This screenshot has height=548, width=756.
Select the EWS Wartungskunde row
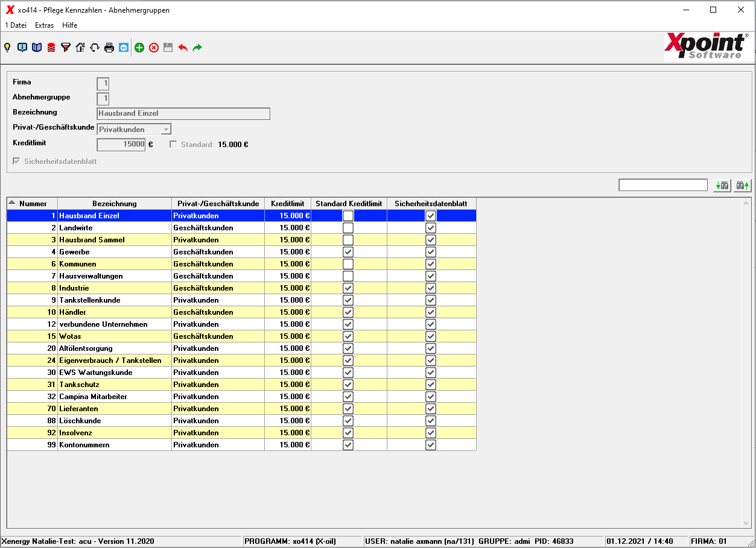coord(241,372)
